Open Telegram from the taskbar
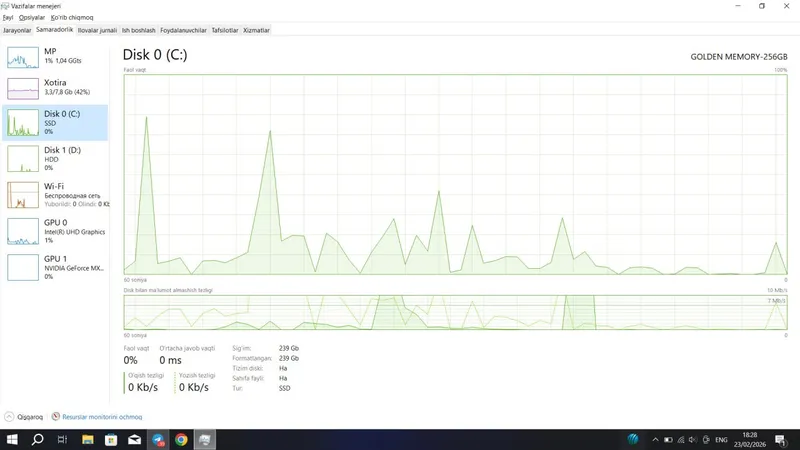800x450 pixels. pyautogui.click(x=158, y=439)
